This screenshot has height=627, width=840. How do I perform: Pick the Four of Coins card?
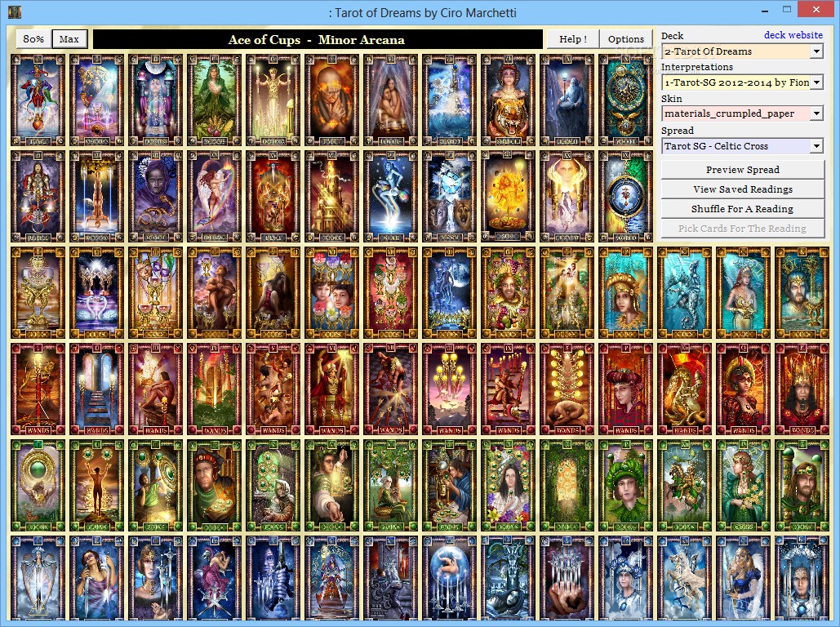pos(214,486)
